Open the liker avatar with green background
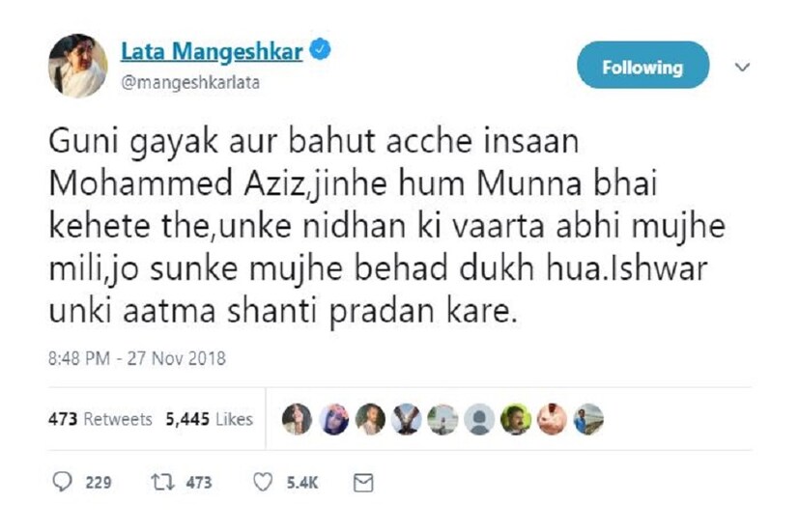 click(513, 419)
